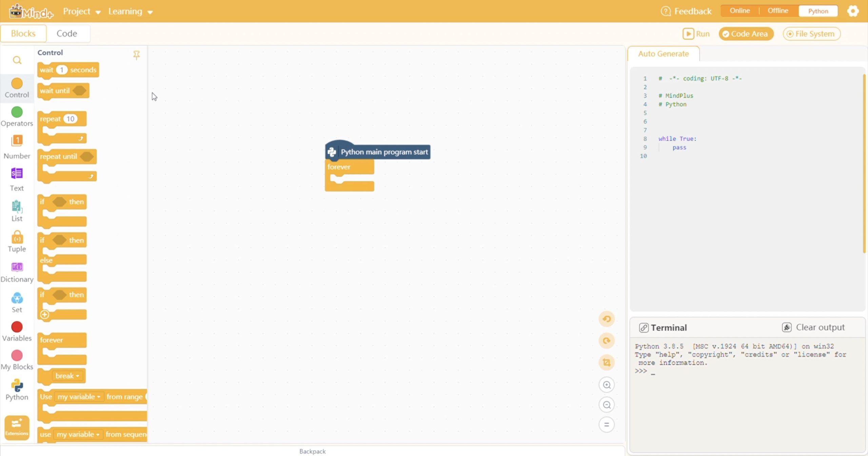The width and height of the screenshot is (868, 456).
Task: Open the settings gear icon
Action: (x=853, y=11)
